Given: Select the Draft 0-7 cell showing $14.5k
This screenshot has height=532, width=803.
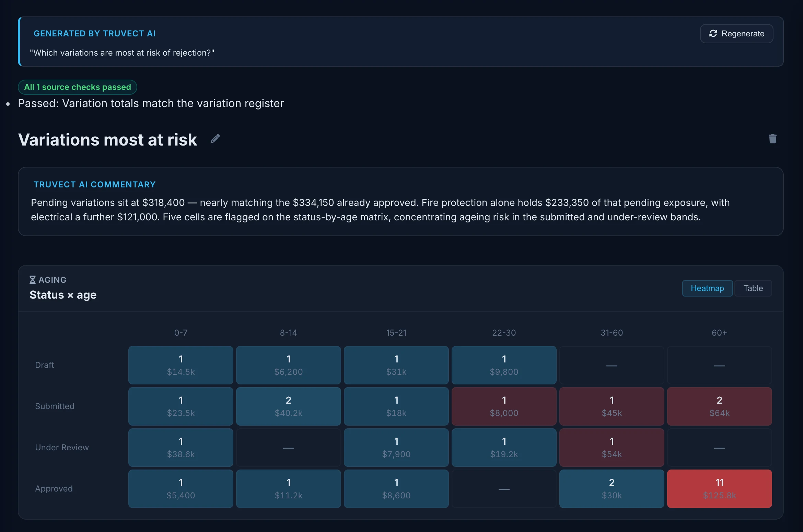Looking at the screenshot, I should (x=181, y=365).
